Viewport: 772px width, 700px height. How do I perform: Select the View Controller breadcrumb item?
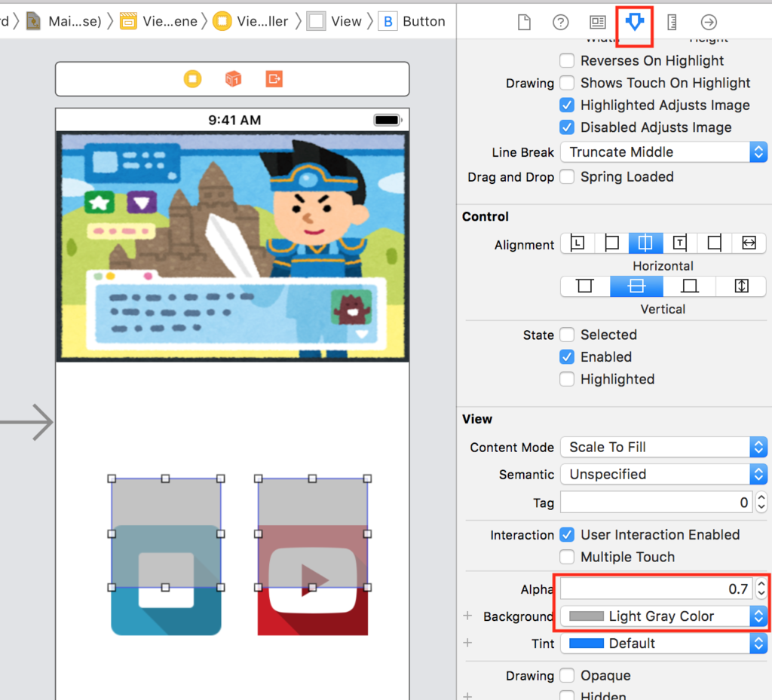point(250,21)
